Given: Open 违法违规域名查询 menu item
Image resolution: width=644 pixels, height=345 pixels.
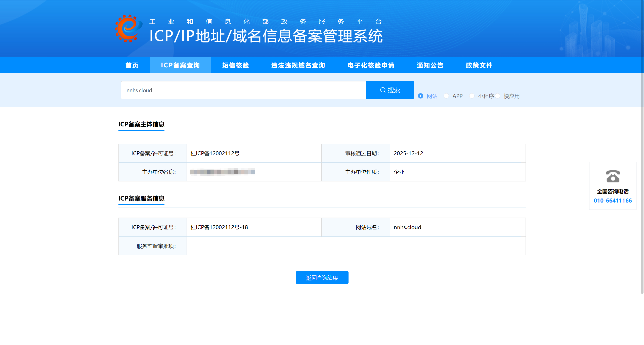Looking at the screenshot, I should coord(298,65).
